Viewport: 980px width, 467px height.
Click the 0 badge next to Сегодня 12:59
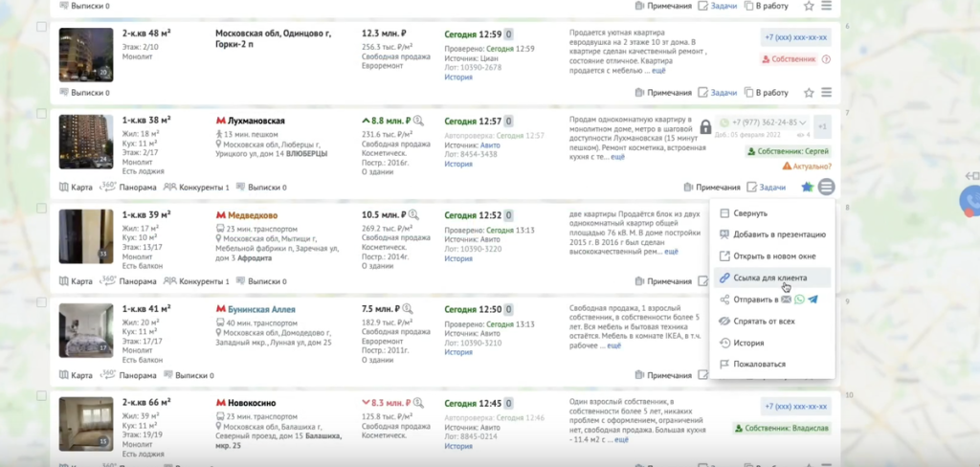point(509,34)
